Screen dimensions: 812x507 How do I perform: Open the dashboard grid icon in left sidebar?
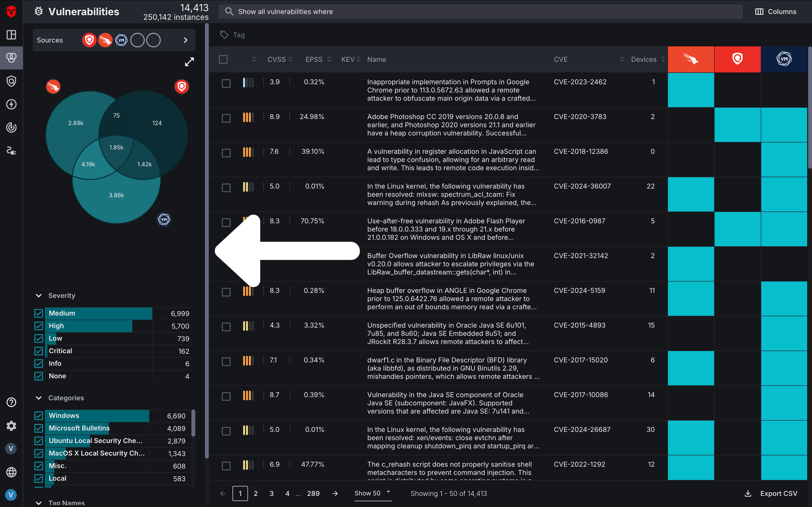(11, 35)
